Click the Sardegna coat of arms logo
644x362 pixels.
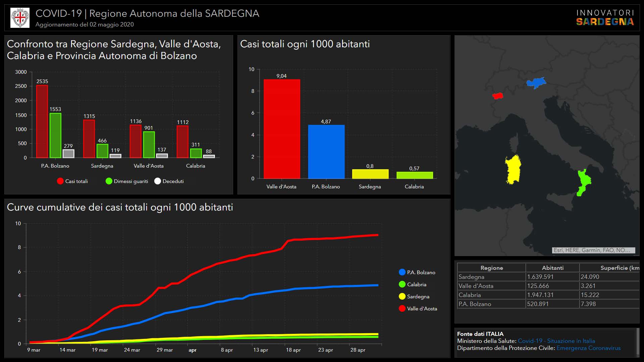point(20,18)
